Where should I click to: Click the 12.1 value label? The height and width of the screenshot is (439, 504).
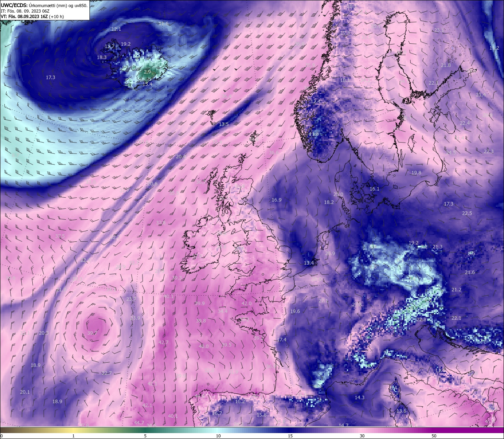(x=116, y=29)
